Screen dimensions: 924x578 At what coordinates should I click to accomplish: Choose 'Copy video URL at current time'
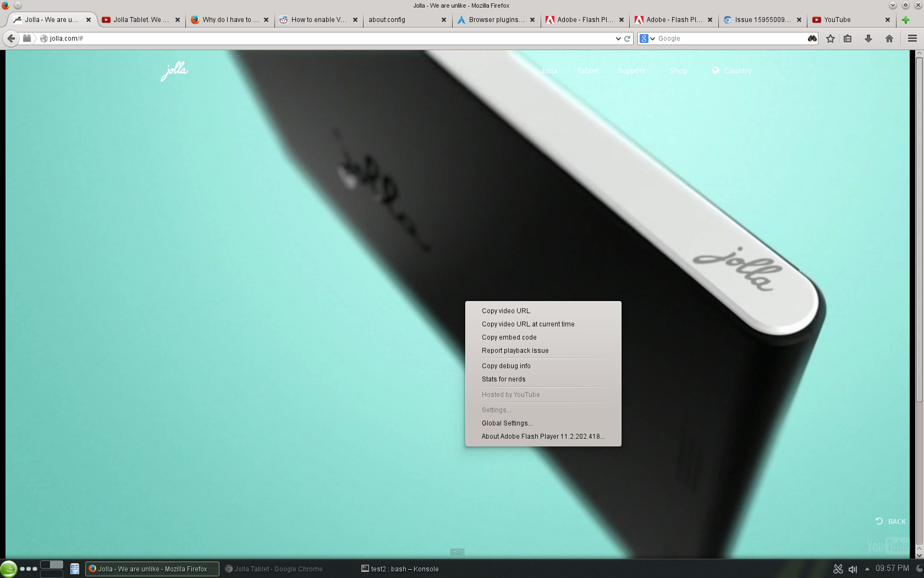(543, 324)
